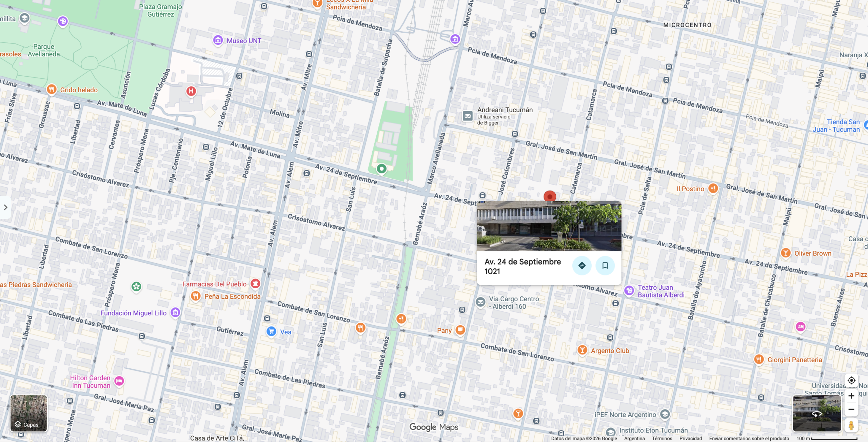Click the Tienda San Juan - Tucuman label
The image size is (868, 442).
836,126
